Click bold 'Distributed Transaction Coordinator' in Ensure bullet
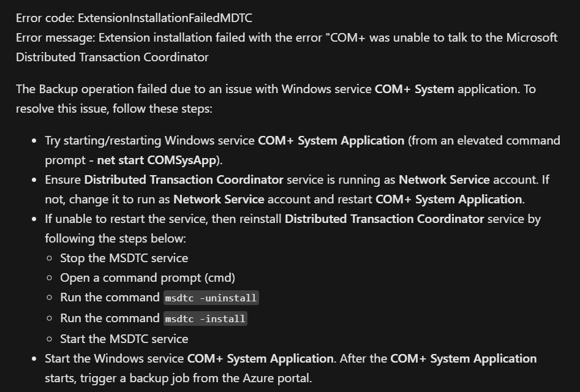The height and width of the screenshot is (392, 580). [184, 179]
